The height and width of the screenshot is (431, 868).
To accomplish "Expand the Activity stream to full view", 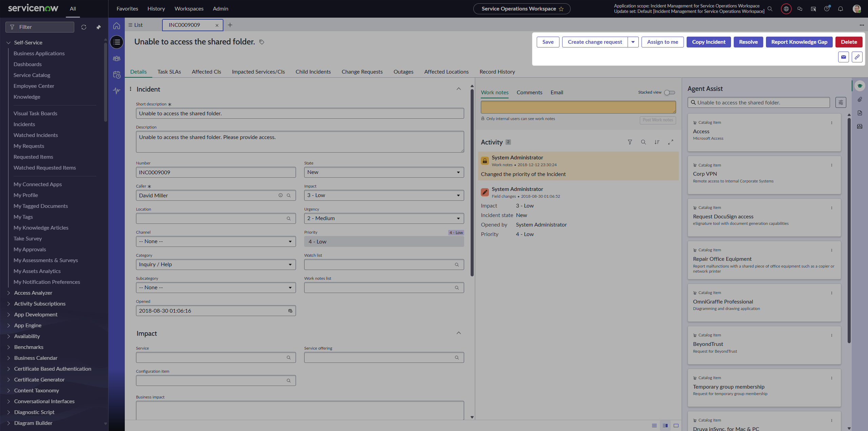I will point(670,142).
